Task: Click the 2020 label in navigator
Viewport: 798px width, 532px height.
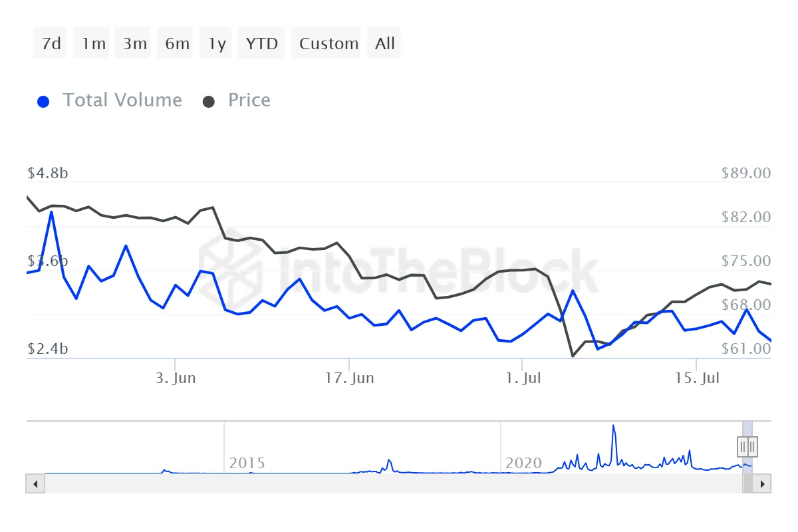Action: pyautogui.click(x=523, y=463)
